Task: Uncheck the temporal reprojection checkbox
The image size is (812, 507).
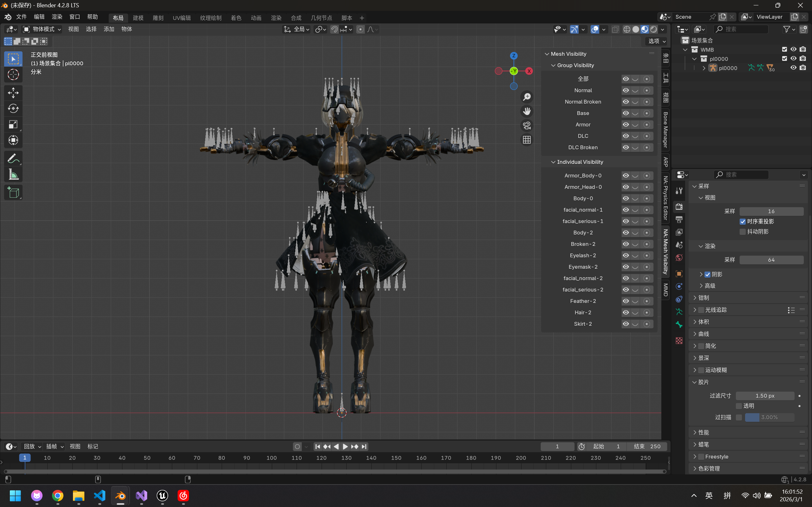Action: coord(743,221)
